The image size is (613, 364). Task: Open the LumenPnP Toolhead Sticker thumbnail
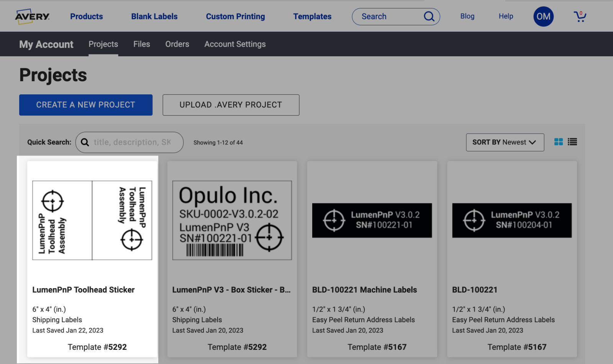coord(92,220)
